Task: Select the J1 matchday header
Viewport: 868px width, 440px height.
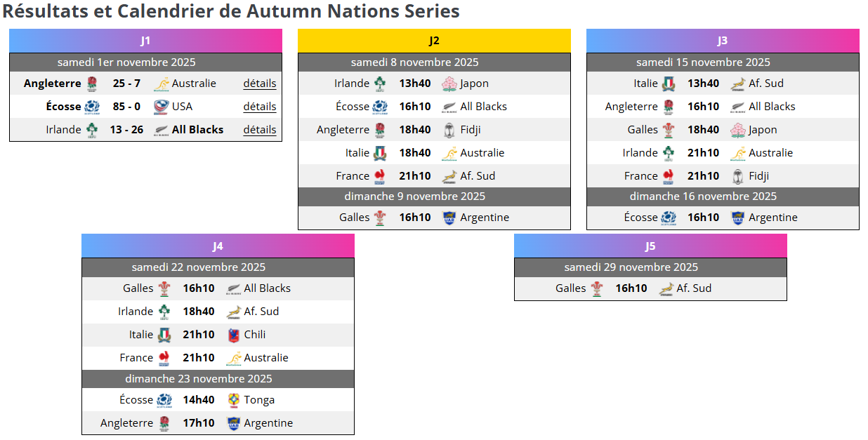Action: click(x=145, y=41)
